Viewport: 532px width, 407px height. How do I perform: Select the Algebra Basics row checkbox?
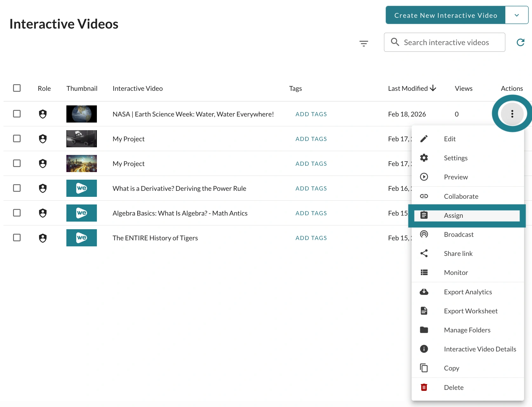point(17,213)
